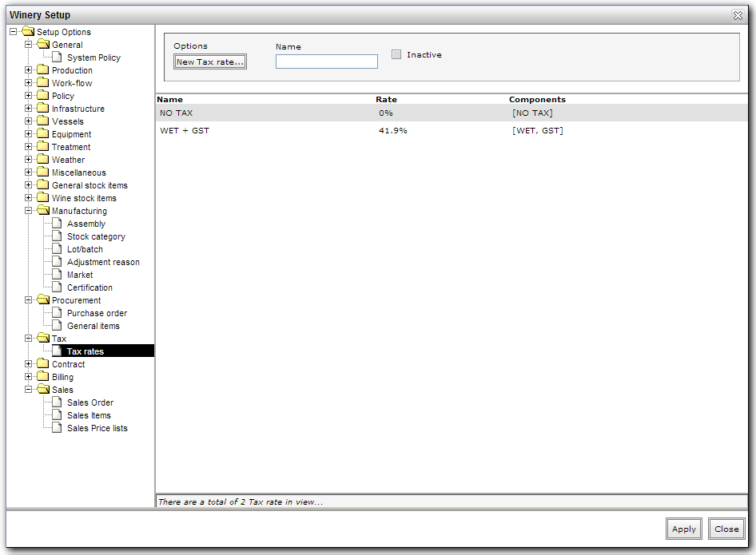
Task: Click the Sales open folder icon
Action: (43, 389)
